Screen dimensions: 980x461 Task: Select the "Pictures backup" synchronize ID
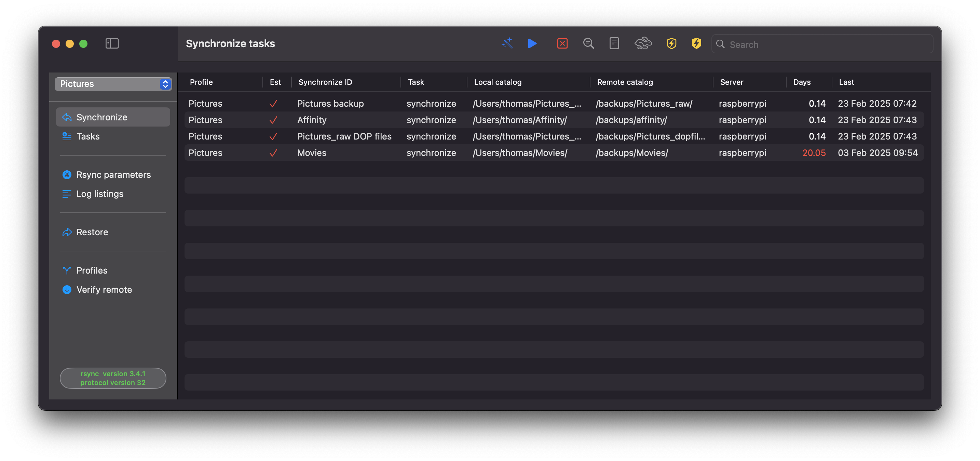click(x=330, y=104)
